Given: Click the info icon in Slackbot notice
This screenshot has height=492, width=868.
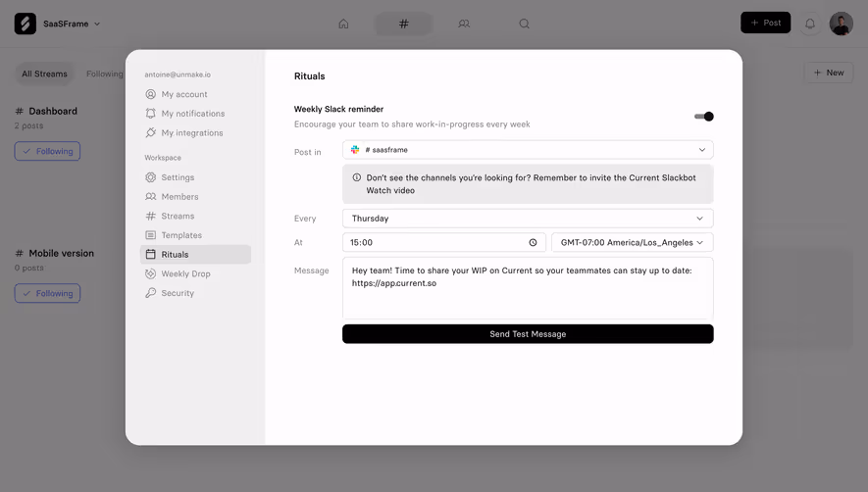Looking at the screenshot, I should (357, 177).
